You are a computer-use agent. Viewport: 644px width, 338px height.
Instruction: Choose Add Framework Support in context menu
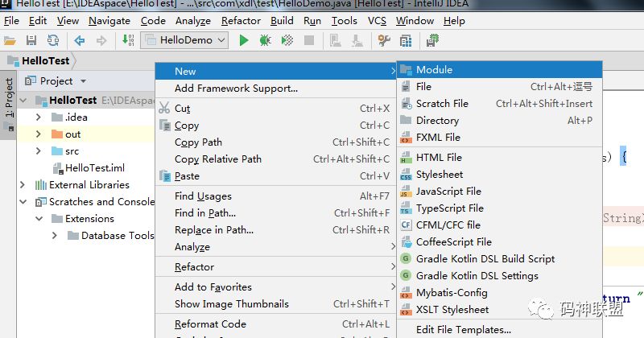pos(236,88)
